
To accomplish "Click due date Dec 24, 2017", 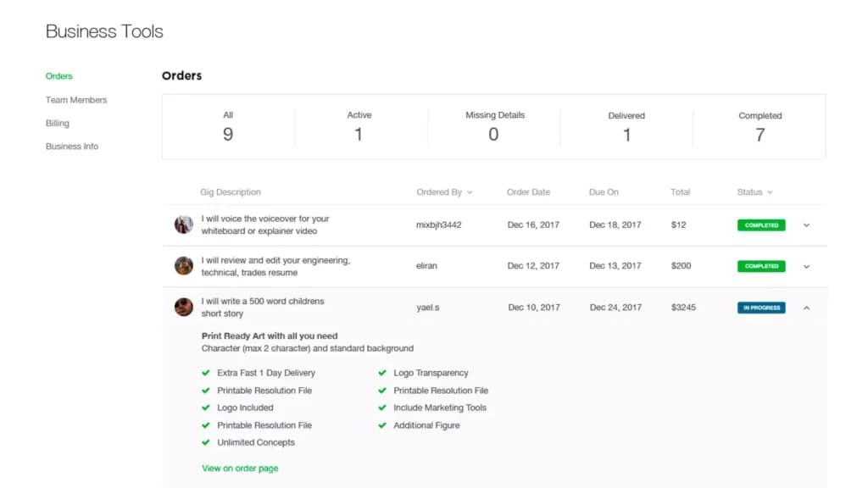I will pos(615,308).
